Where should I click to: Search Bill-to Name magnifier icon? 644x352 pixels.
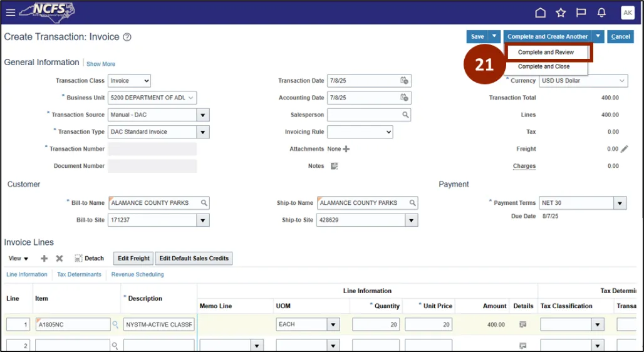pos(204,203)
